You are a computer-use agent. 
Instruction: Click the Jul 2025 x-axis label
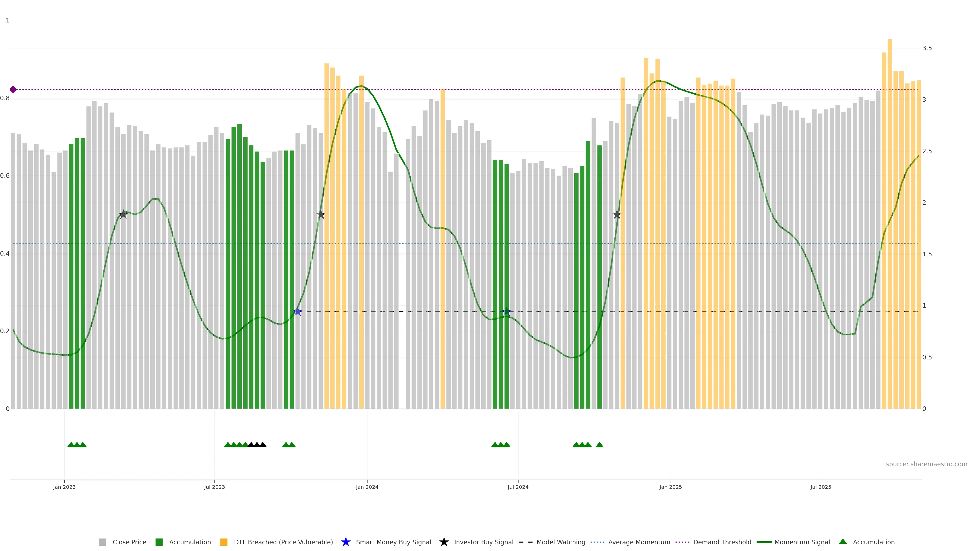pyautogui.click(x=820, y=487)
